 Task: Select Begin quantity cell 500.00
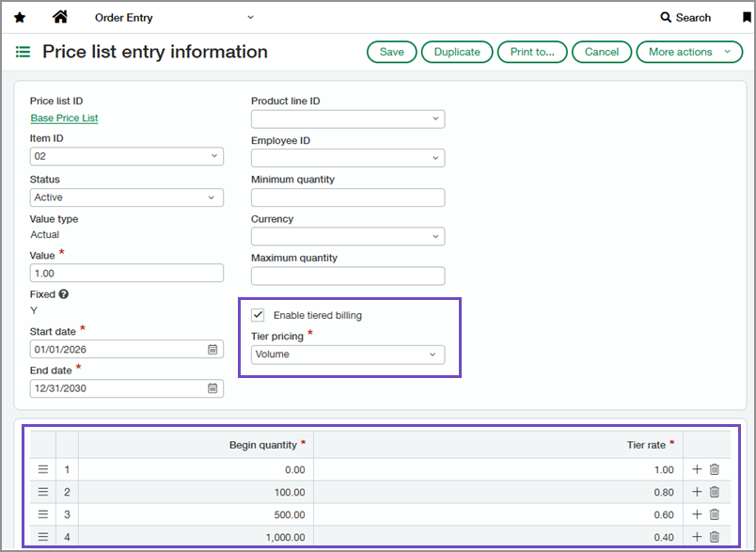pyautogui.click(x=196, y=515)
